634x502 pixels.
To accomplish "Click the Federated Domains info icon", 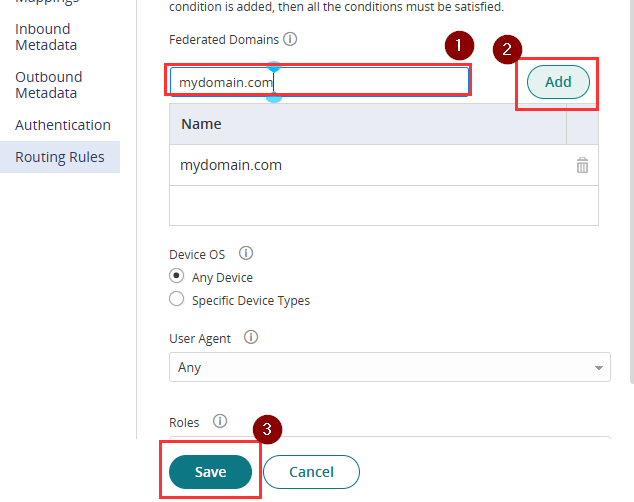I will click(290, 39).
